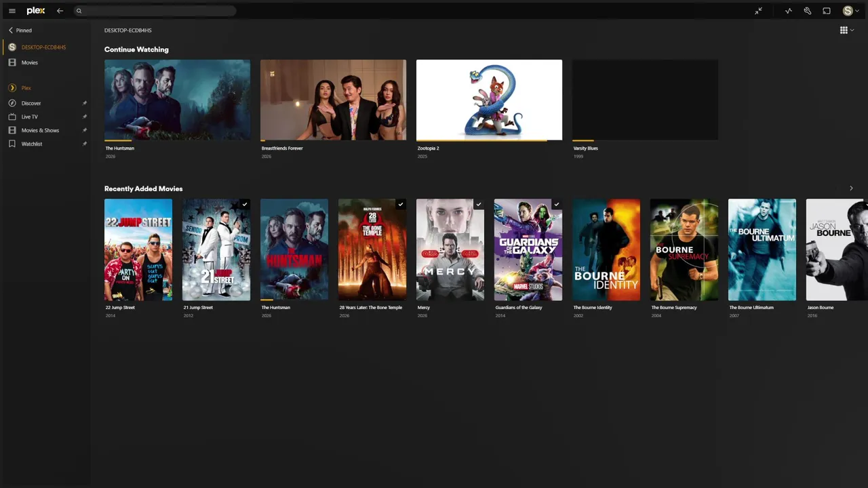Click the collapse arrows icon in top bar

click(x=759, y=11)
